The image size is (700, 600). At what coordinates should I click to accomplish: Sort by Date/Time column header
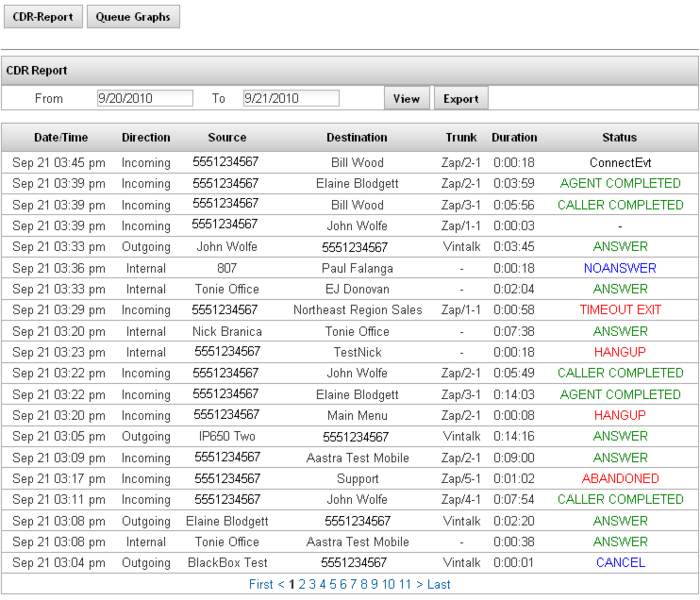coord(61,137)
